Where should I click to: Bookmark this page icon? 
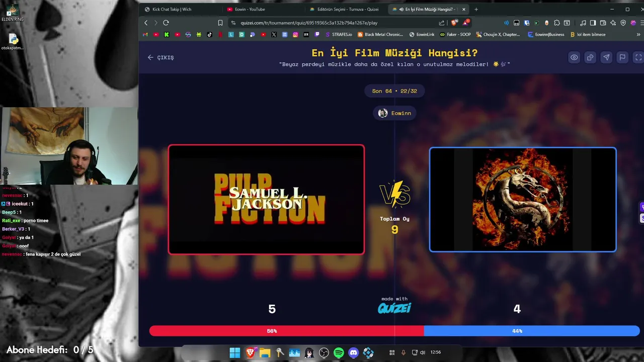pyautogui.click(x=220, y=23)
